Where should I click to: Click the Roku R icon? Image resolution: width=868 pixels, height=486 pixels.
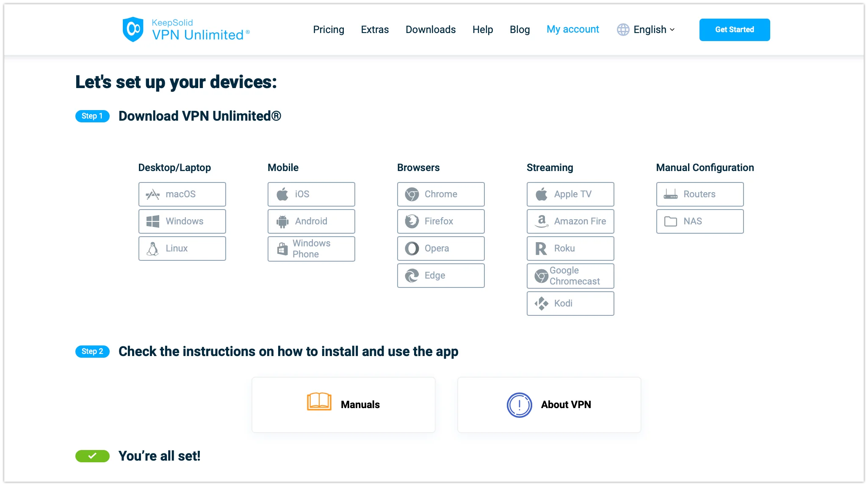[541, 249]
